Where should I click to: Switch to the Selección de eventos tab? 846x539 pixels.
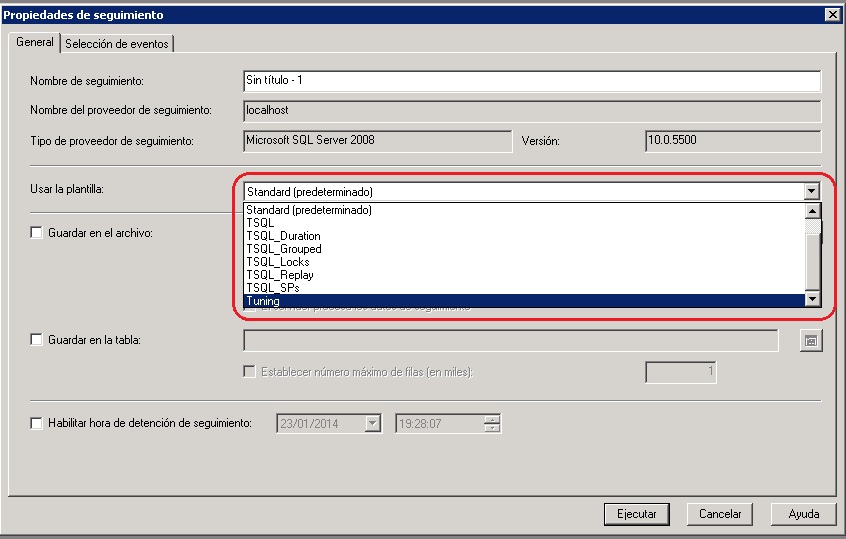[x=117, y=44]
